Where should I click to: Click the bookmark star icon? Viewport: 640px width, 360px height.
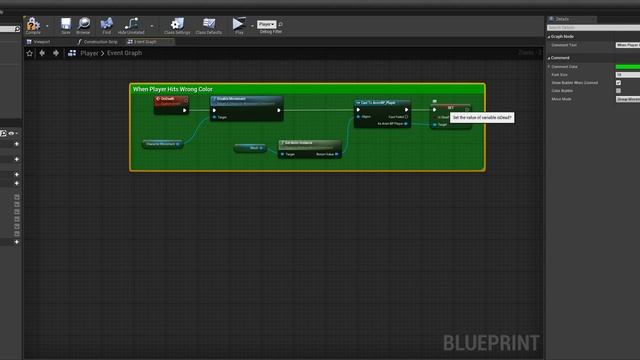(29, 53)
